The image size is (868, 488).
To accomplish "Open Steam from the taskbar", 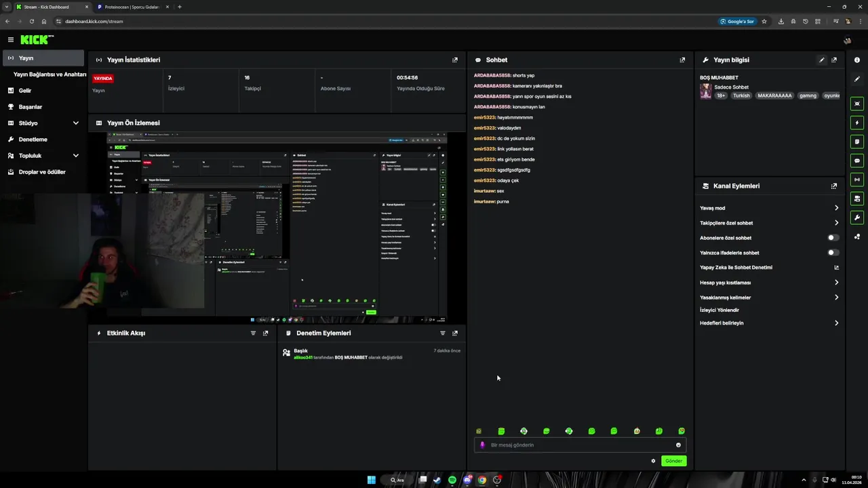I will pos(437,480).
